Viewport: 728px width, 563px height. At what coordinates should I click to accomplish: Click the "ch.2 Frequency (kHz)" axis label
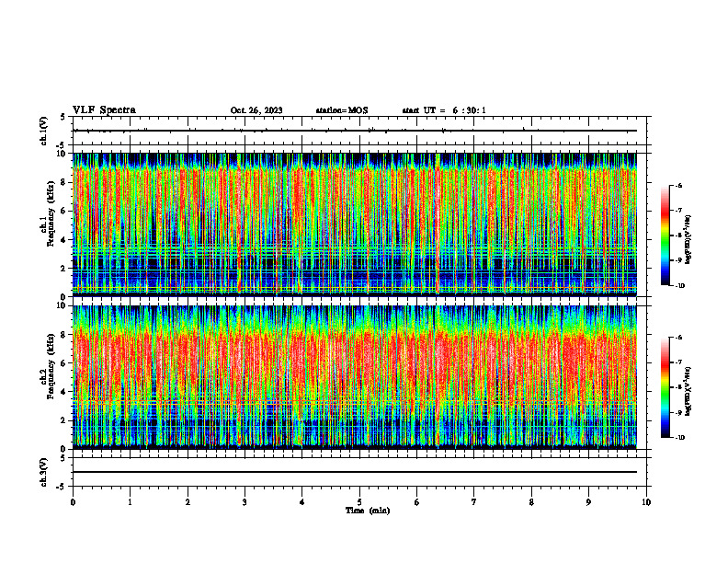pyautogui.click(x=50, y=365)
